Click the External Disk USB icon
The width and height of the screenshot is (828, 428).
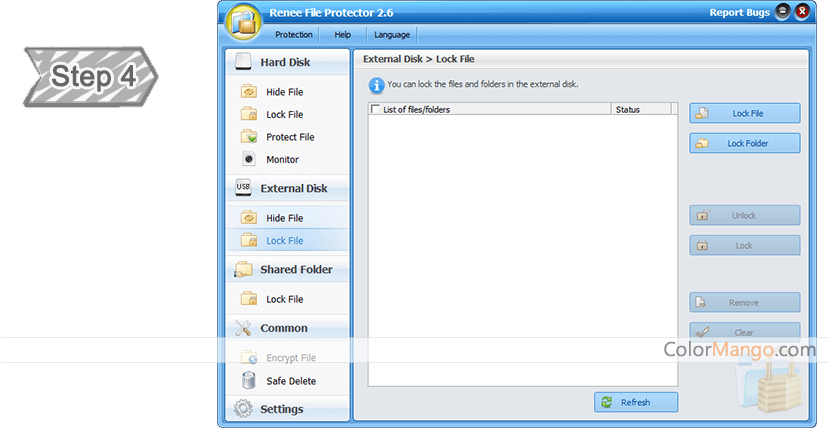243,188
